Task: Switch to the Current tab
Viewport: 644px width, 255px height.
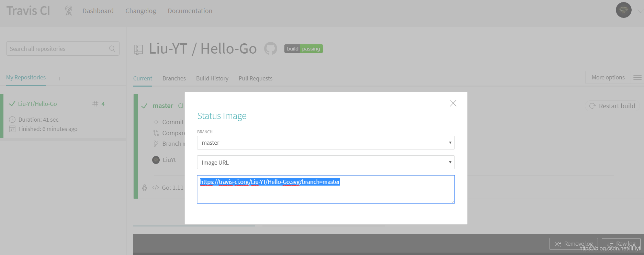Action: pos(143,78)
